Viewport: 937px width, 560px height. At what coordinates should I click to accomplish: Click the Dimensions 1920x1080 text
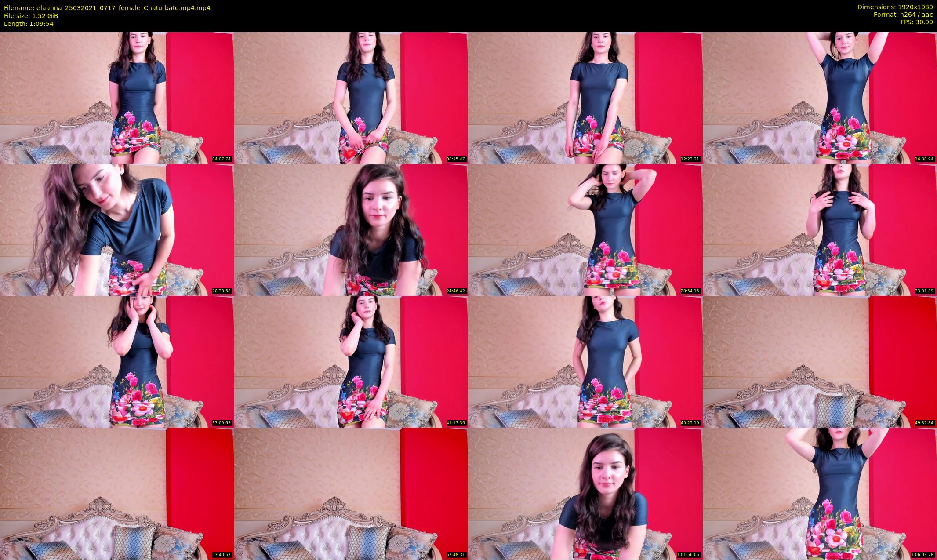pyautogui.click(x=895, y=7)
